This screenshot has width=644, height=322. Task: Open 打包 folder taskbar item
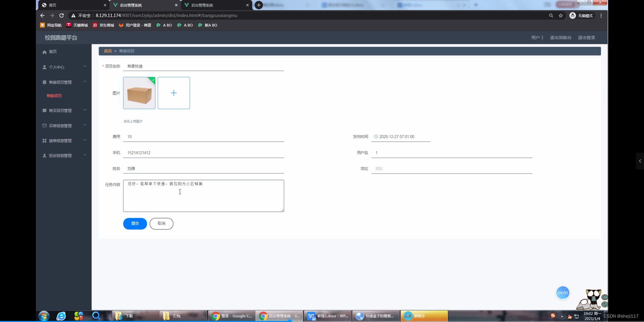tap(183, 316)
